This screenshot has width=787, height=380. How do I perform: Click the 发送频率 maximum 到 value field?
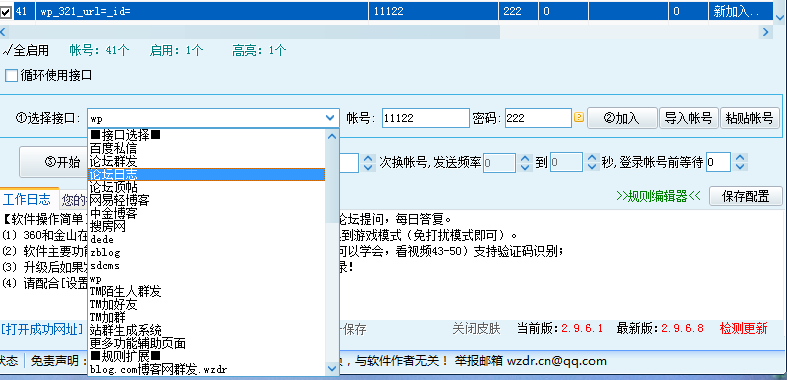pyautogui.click(x=566, y=163)
